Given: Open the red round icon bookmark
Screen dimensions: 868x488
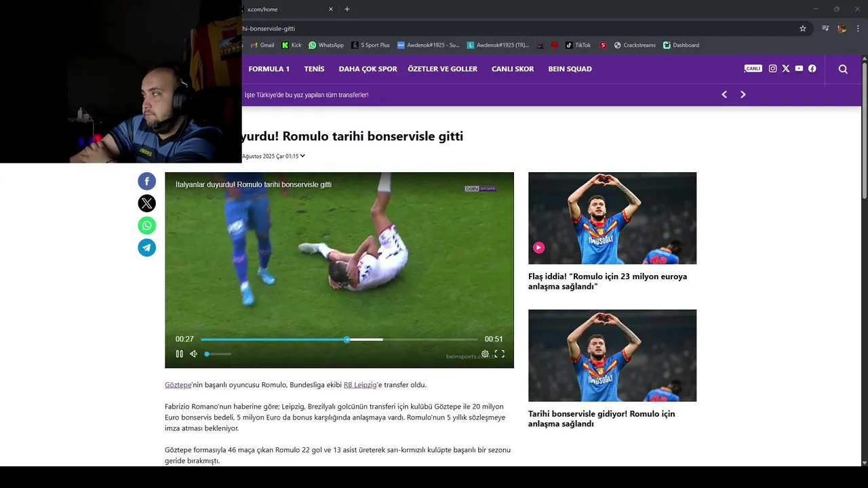Looking at the screenshot, I should tap(555, 45).
